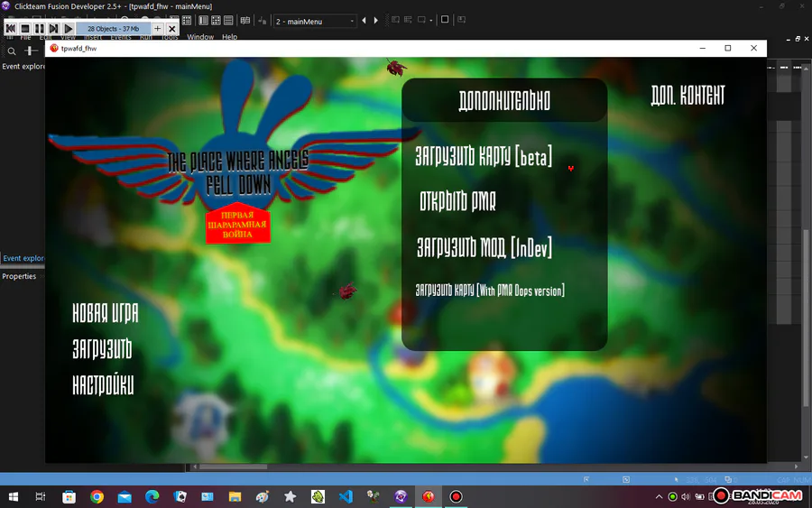This screenshot has width=812, height=508.
Task: Expand debugger with the plus button
Action: (157, 29)
